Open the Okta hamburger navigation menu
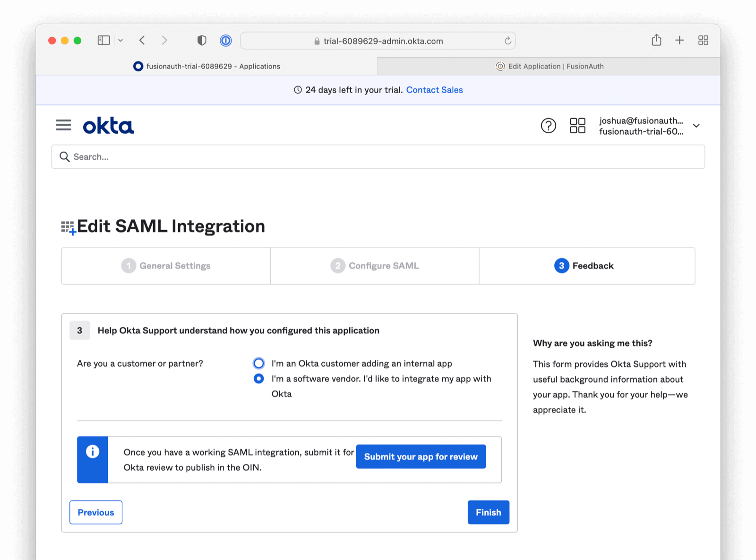Screen dimensions: 756x560 point(63,125)
